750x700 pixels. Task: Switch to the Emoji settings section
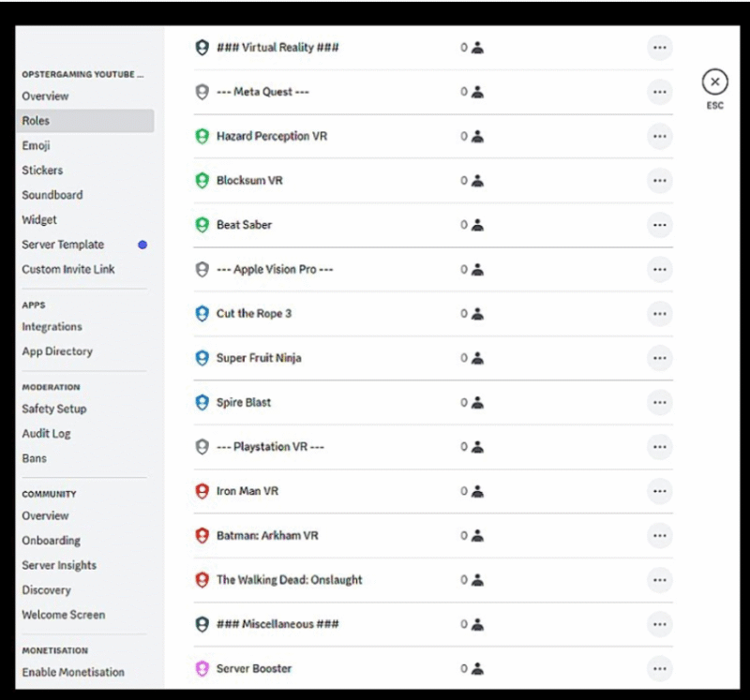pyautogui.click(x=34, y=145)
